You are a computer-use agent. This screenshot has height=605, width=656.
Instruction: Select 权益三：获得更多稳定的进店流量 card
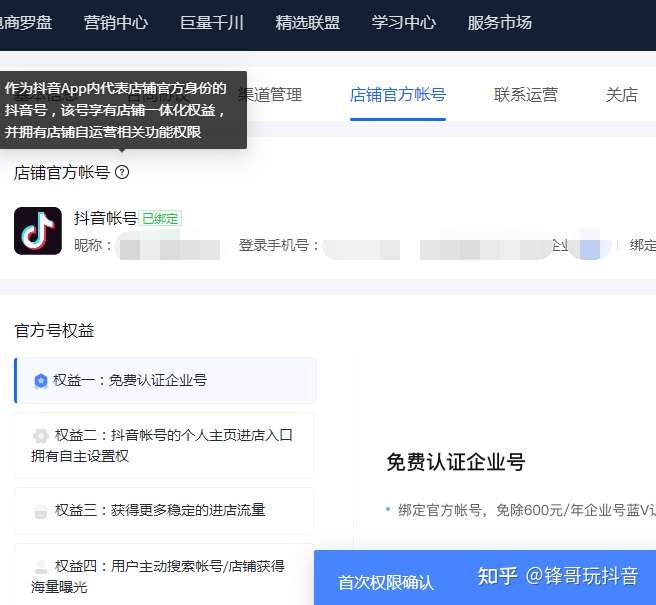point(165,510)
